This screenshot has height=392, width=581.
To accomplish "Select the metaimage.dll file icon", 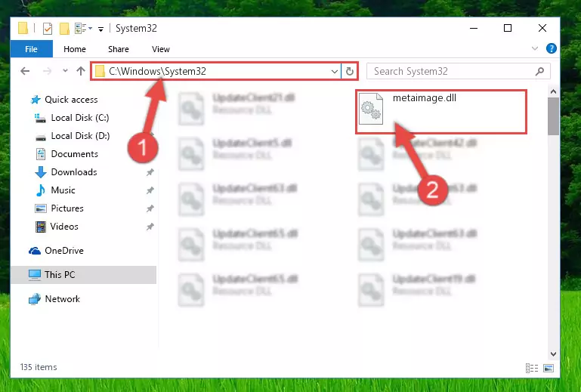I will [x=371, y=109].
